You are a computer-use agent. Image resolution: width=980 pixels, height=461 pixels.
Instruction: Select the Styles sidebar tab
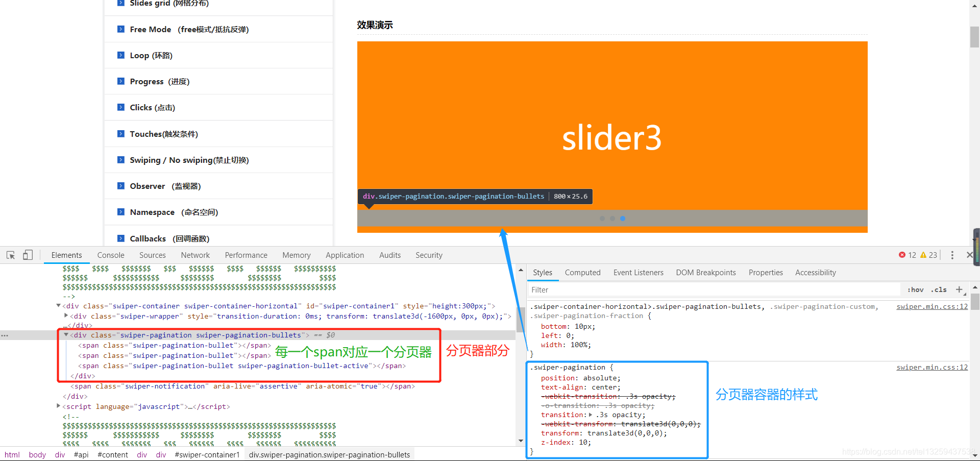(543, 272)
